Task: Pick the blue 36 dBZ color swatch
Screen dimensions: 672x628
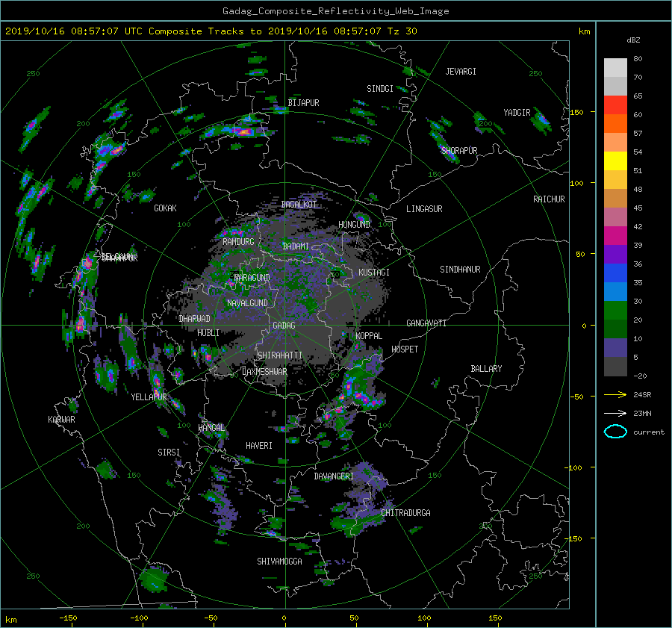Action: click(x=615, y=273)
